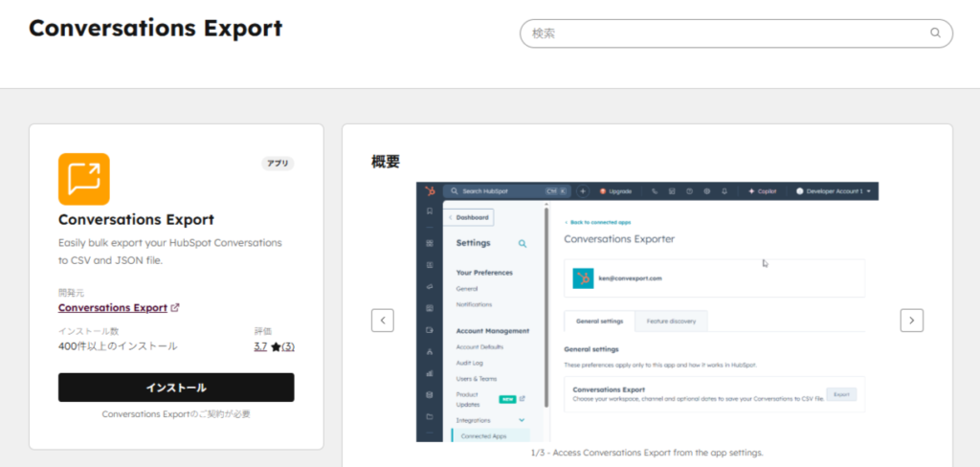
Task: Click the marketplace icon beside the phone icon
Action: (672, 191)
